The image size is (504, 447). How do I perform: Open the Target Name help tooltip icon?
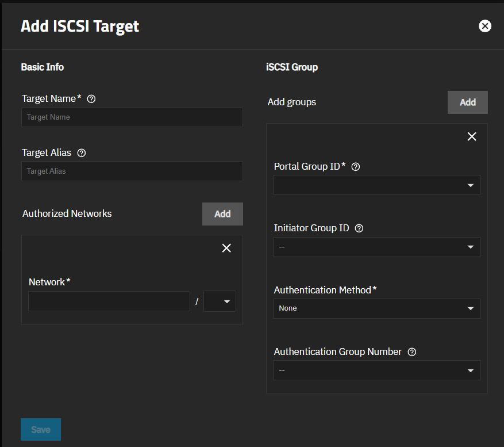[x=91, y=98]
